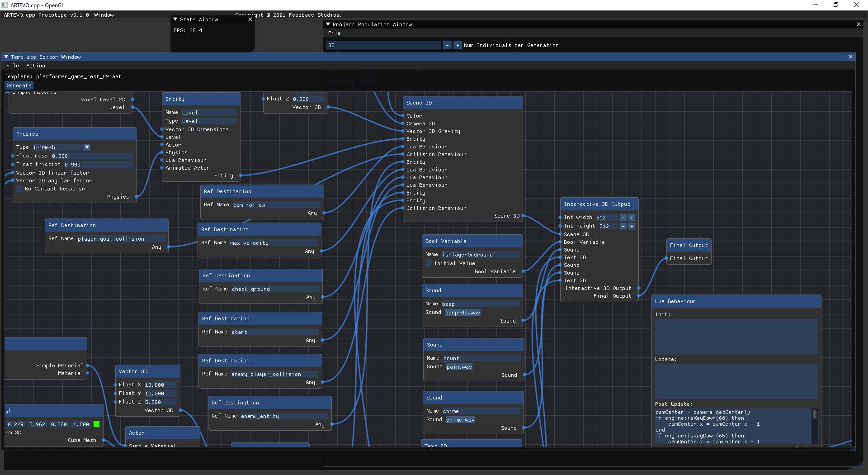Click the green color swatch
The image size is (868, 475).
(x=96, y=424)
